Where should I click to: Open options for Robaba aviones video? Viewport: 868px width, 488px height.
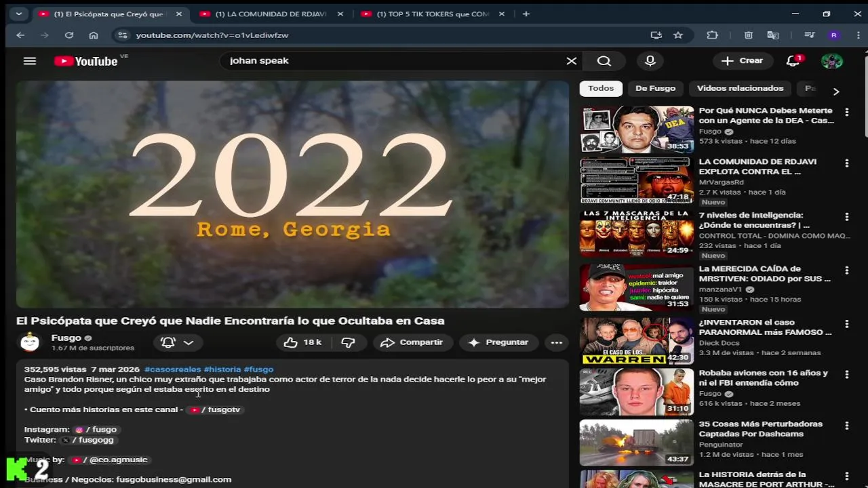pyautogui.click(x=846, y=374)
